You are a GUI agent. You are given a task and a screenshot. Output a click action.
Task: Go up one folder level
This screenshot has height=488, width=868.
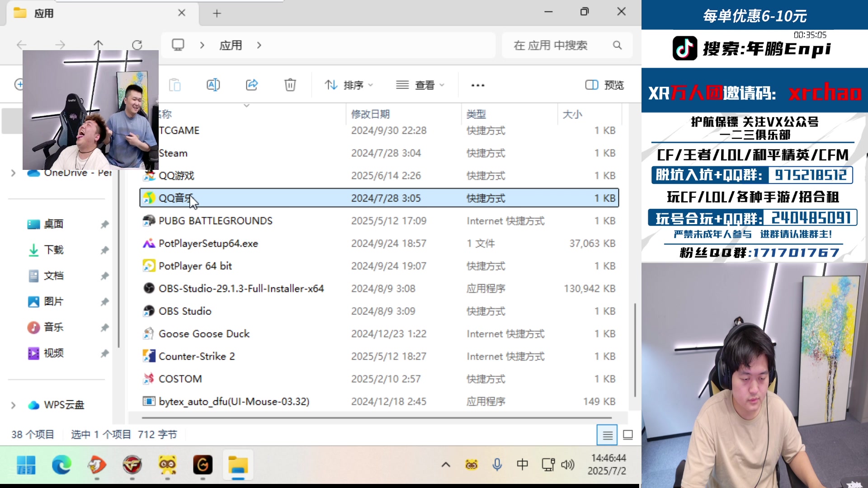(98, 45)
